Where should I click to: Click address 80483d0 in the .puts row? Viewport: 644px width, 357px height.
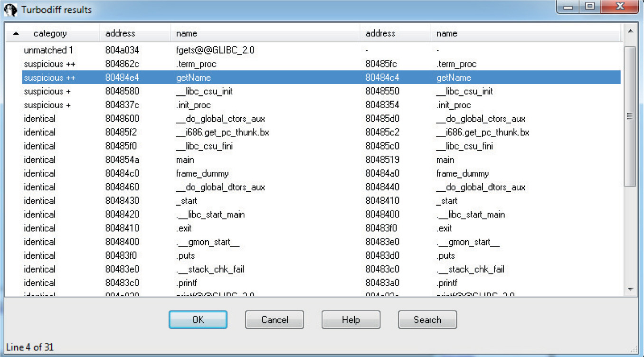tap(382, 256)
